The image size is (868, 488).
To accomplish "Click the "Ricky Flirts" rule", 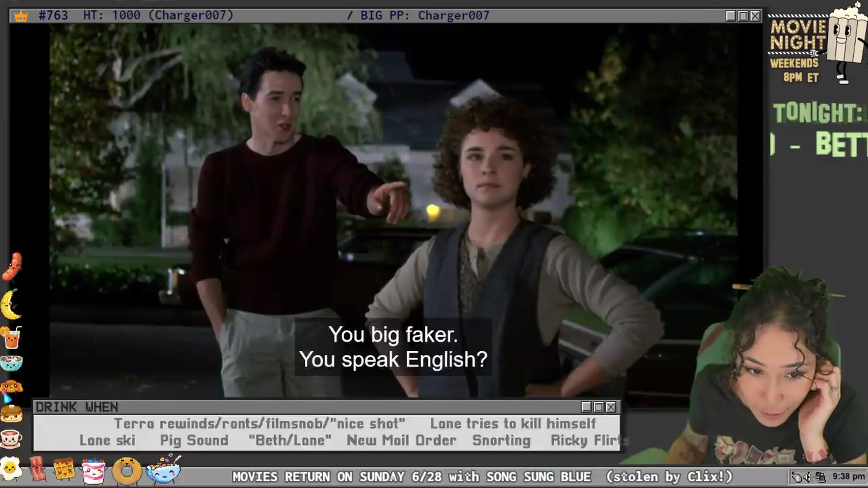I will pyautogui.click(x=589, y=441).
